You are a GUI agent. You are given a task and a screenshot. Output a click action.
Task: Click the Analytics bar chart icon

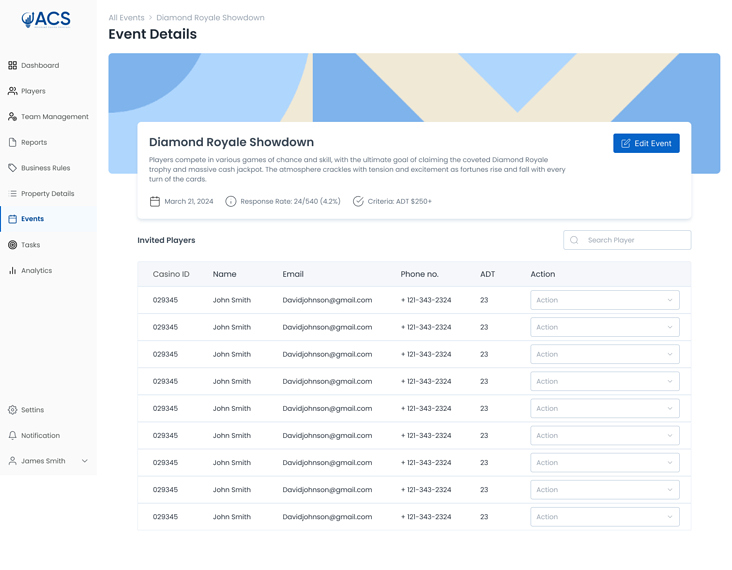click(x=13, y=271)
